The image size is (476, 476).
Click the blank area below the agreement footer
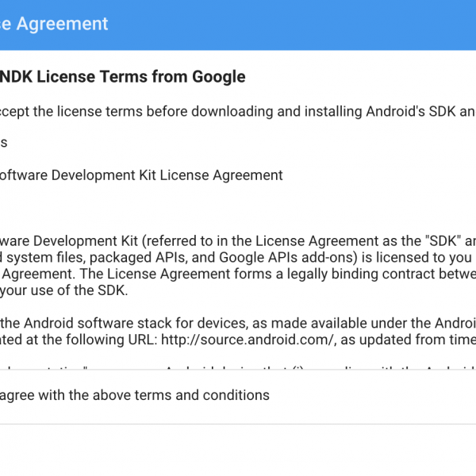coord(238,450)
